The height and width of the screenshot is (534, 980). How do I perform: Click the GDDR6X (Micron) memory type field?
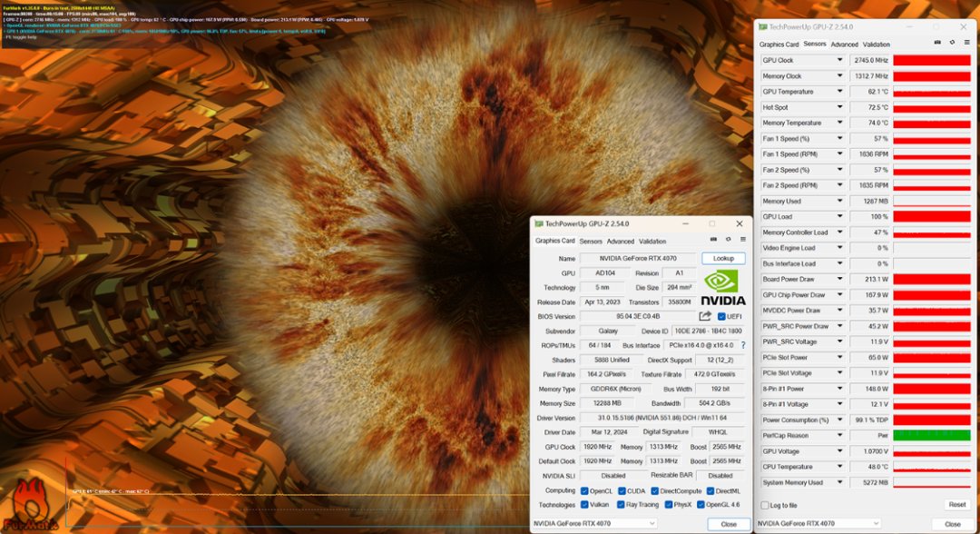coord(615,389)
